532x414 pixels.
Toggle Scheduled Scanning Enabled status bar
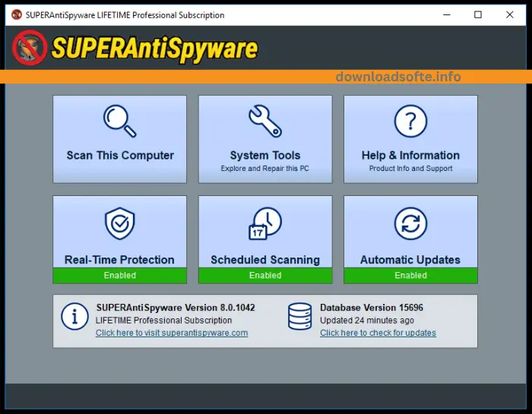(265, 275)
